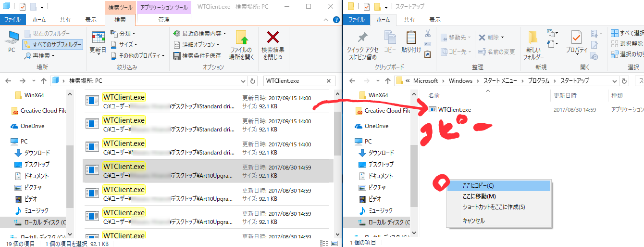Click the 更新日 date filter icon
644x247 pixels.
click(x=98, y=43)
